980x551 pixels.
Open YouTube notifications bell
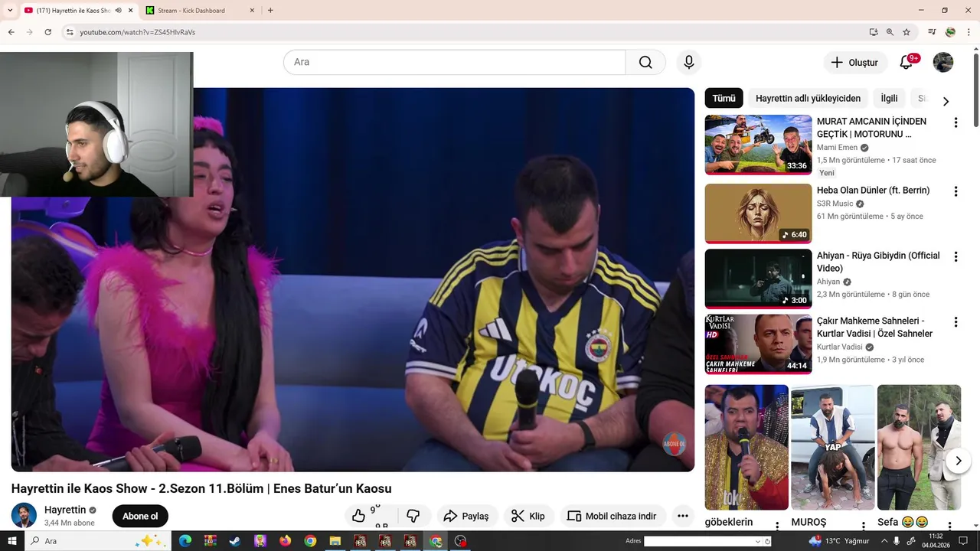point(906,63)
